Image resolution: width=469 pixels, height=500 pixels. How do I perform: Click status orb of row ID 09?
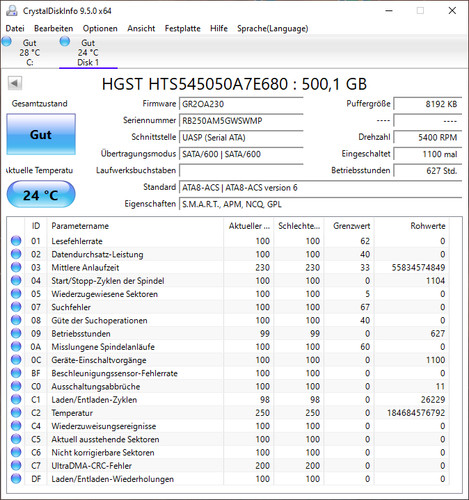(16, 333)
